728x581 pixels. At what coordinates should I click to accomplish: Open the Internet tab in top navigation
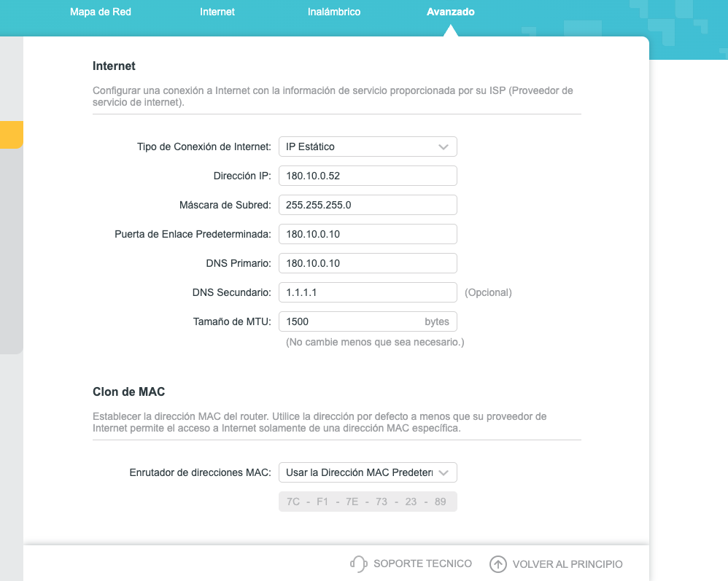[217, 12]
